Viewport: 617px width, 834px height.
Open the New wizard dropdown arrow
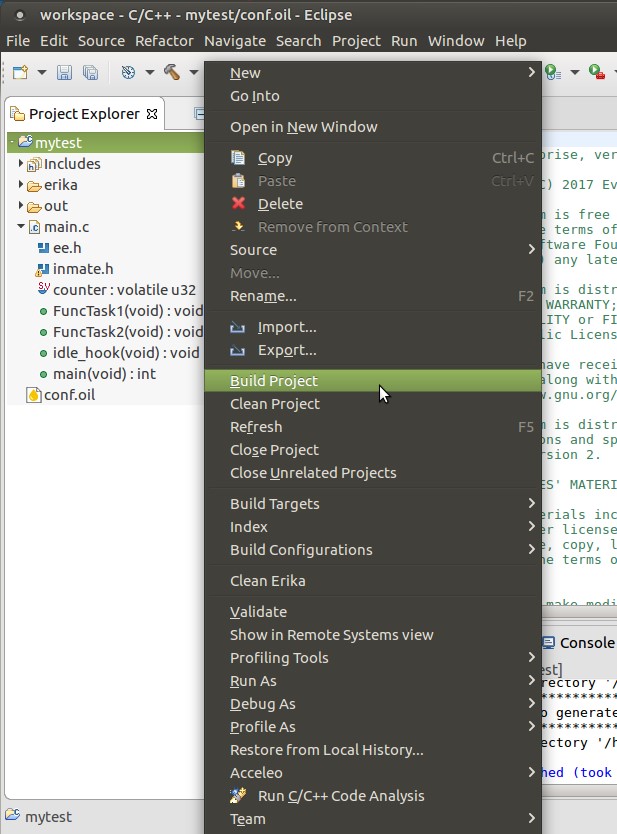click(x=41, y=72)
